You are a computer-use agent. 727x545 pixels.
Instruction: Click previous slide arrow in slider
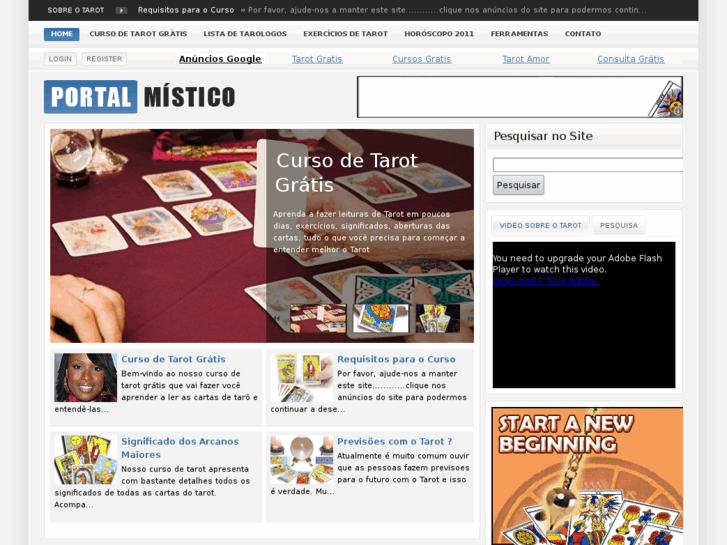pos(277,318)
